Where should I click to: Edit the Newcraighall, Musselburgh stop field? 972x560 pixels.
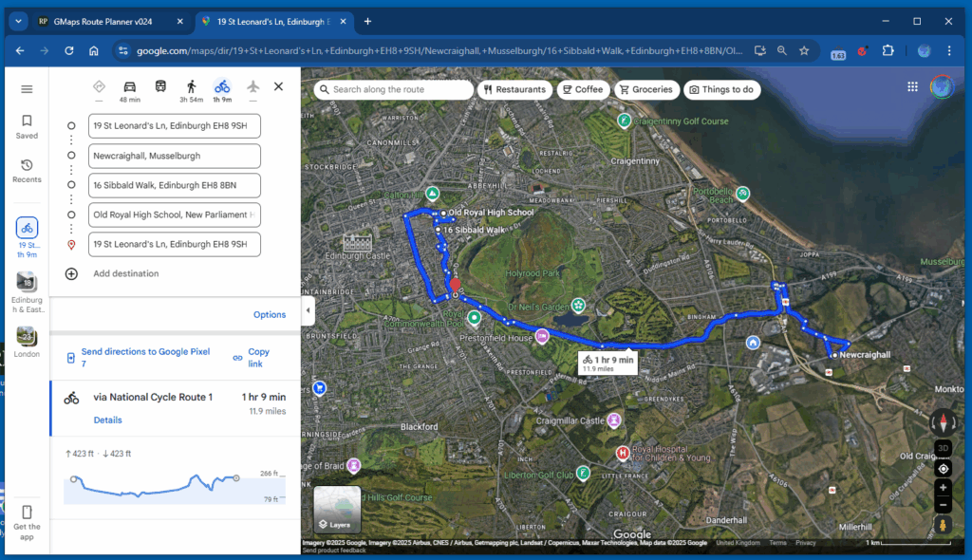tap(175, 156)
